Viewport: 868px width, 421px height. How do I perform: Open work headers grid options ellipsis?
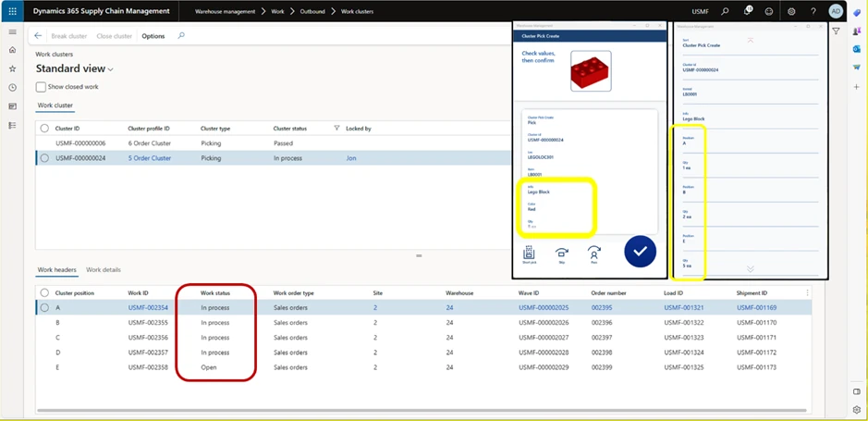coord(808,293)
